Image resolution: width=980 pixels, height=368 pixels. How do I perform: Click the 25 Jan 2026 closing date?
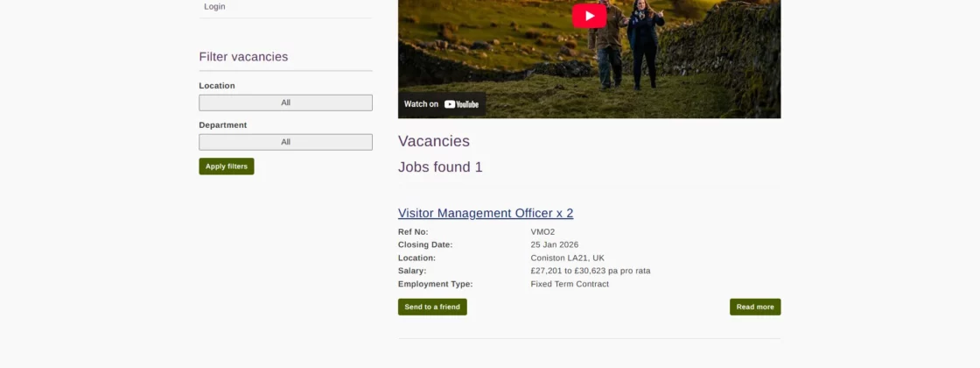(x=555, y=244)
